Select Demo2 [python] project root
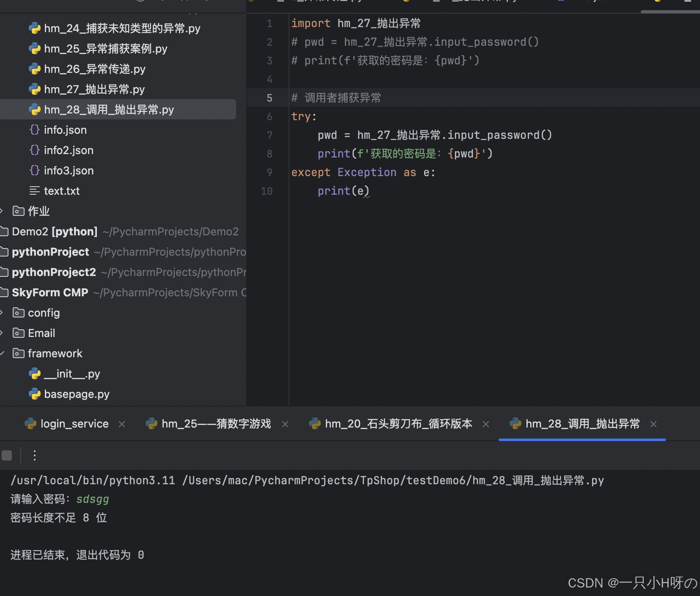The width and height of the screenshot is (700, 596). (55, 232)
